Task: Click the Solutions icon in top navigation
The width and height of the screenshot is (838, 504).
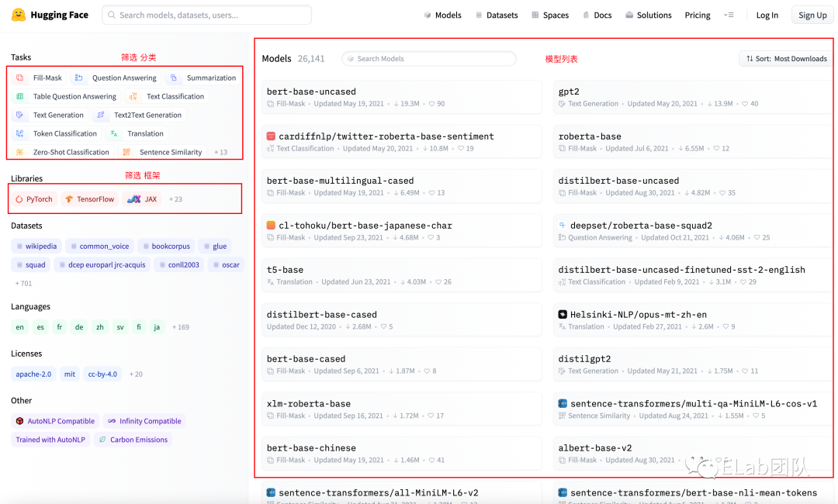Action: pos(629,15)
